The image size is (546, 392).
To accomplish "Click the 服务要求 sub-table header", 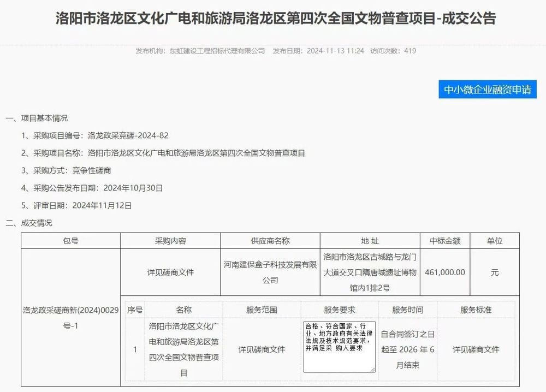I will coord(340,310).
